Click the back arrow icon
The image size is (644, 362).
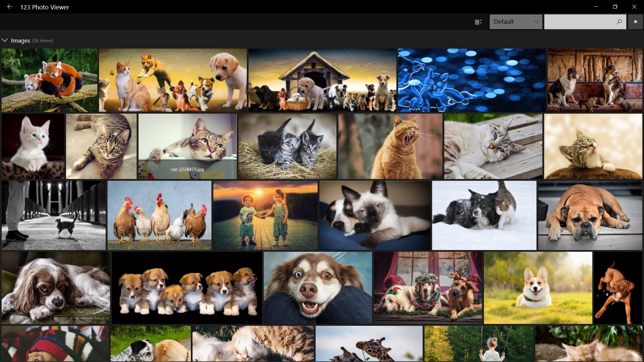pos(10,7)
